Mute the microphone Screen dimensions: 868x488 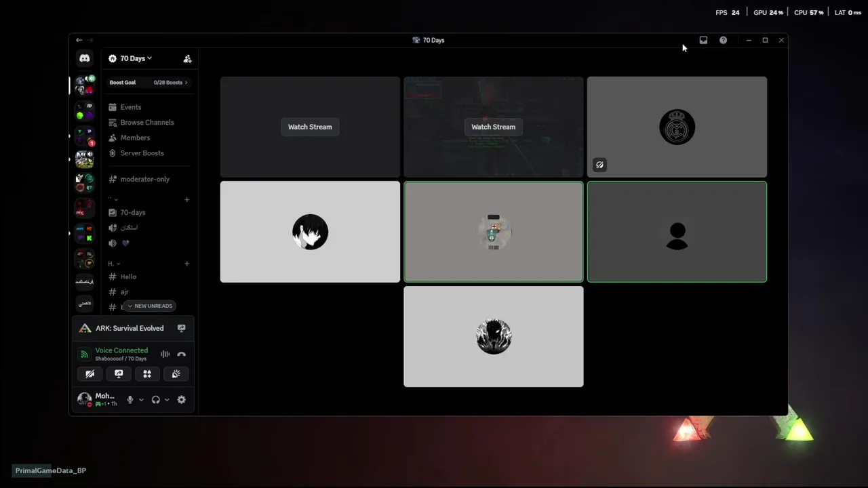[130, 400]
